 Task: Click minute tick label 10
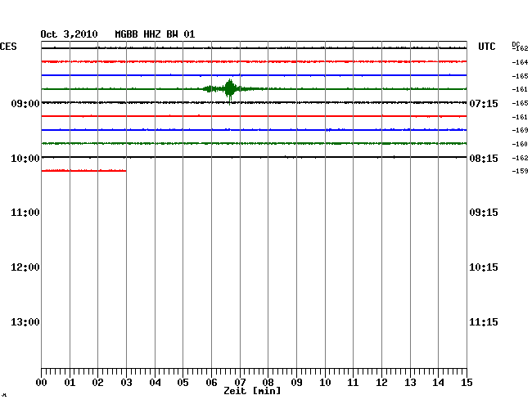click(325, 383)
